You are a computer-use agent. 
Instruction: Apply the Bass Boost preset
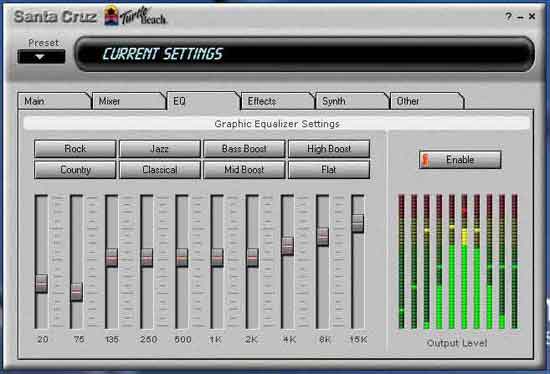pos(244,149)
